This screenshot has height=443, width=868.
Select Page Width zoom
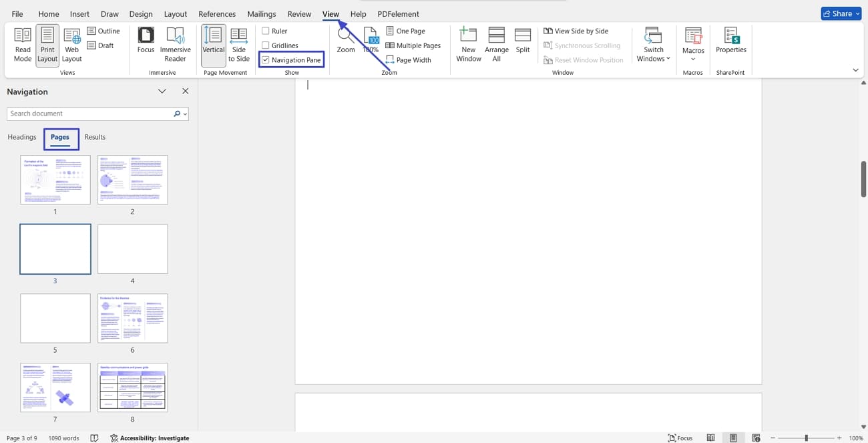coord(409,59)
